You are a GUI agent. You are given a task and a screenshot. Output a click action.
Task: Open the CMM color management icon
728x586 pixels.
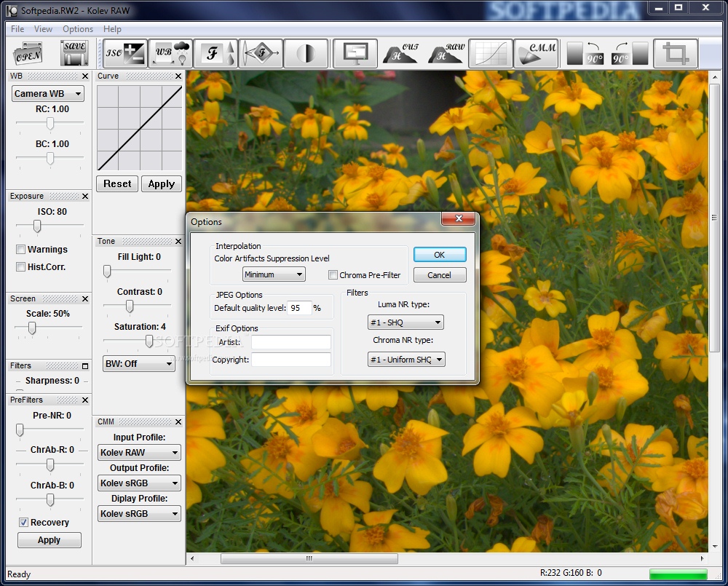point(537,53)
